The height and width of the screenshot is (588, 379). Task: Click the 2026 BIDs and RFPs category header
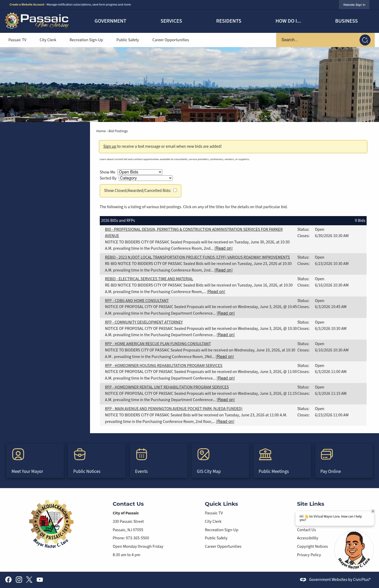(x=233, y=221)
